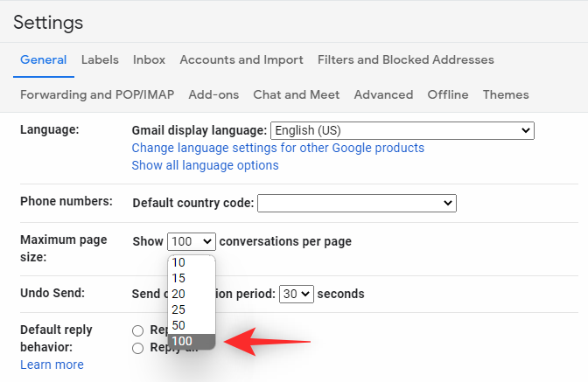This screenshot has width=588, height=382.
Task: Select the Reply all radio button
Action: 136,348
